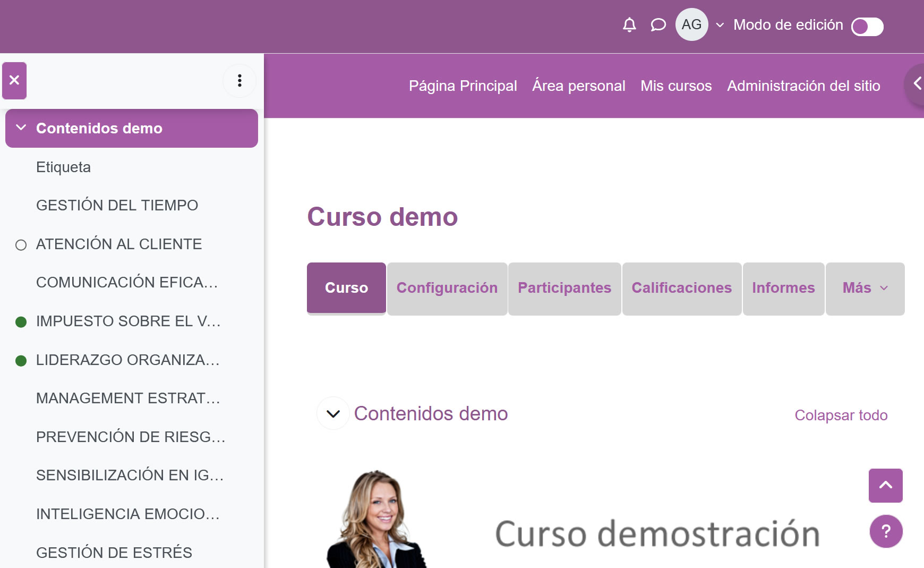Image resolution: width=924 pixels, height=568 pixels.
Task: Open GESTIÓN DE ESTRÉS item
Action: [114, 553]
